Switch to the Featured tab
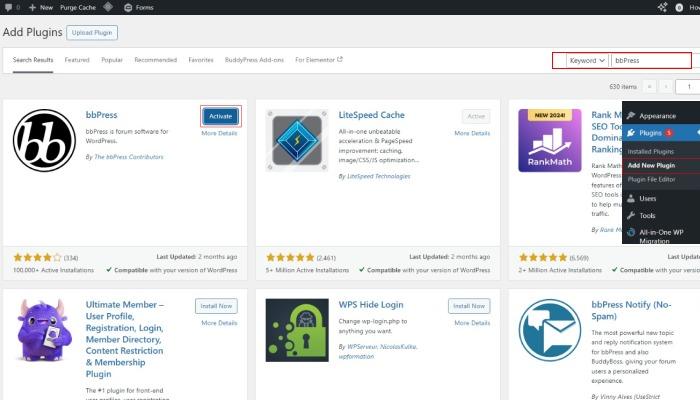 coord(77,60)
